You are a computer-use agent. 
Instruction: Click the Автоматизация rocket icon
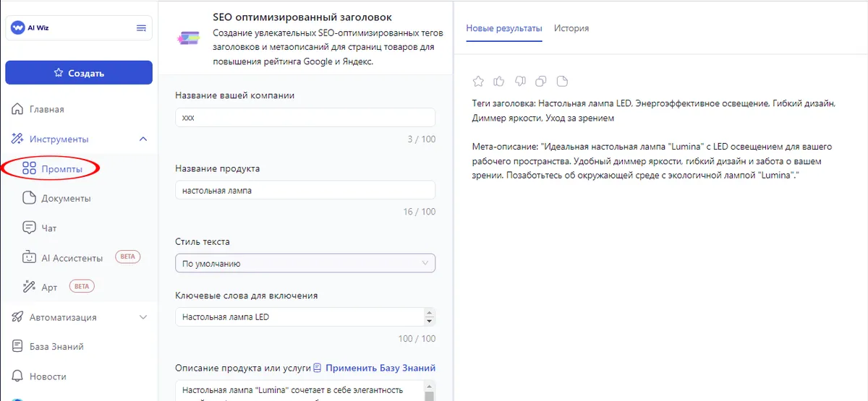coord(18,316)
